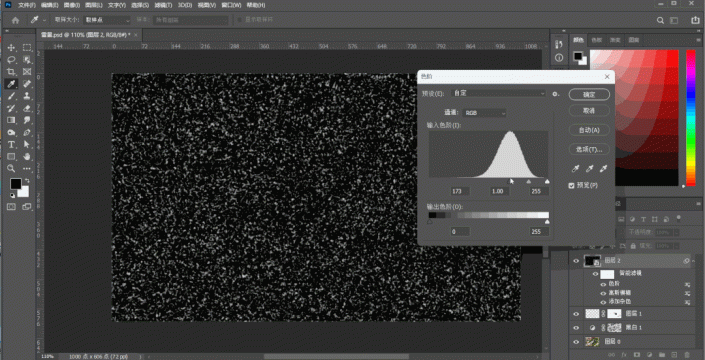Select the Brush tool
This screenshot has width=705, height=360.
[x=12, y=96]
